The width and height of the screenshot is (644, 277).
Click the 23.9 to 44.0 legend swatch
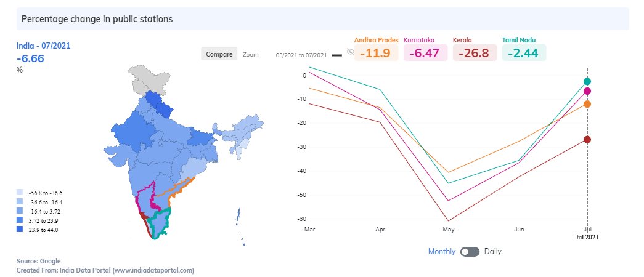click(20, 230)
